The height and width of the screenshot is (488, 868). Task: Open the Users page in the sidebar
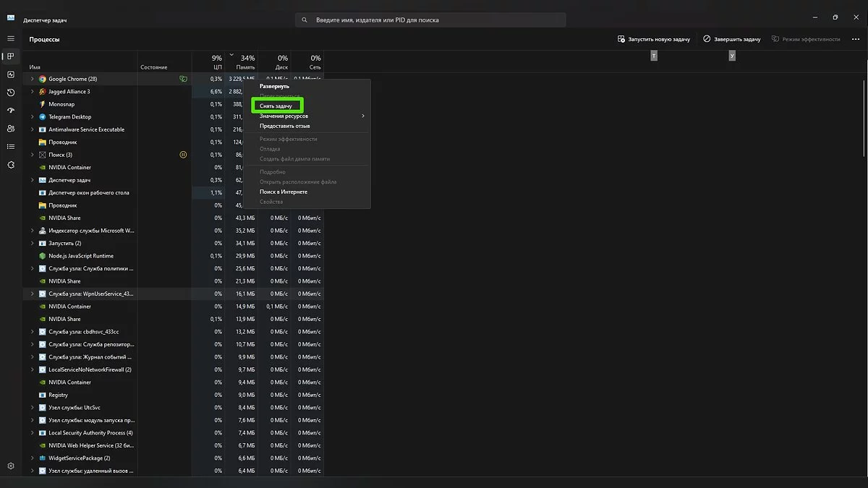point(11,129)
